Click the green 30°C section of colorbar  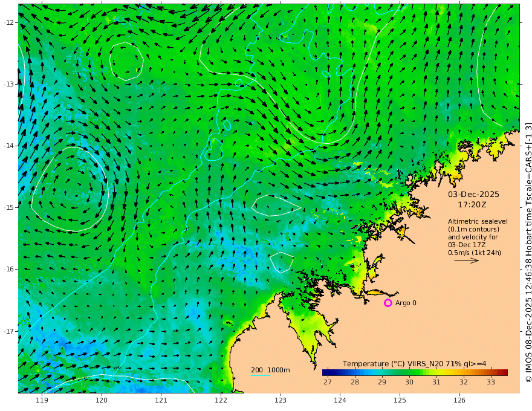tap(409, 372)
